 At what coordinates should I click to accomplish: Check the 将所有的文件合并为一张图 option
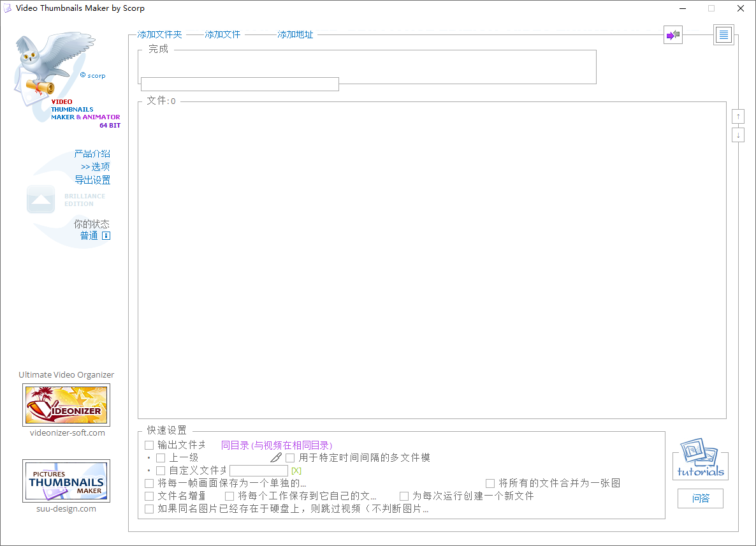tap(490, 483)
